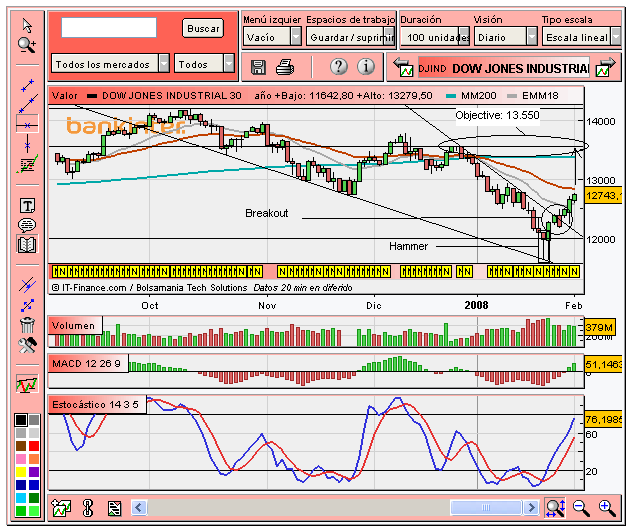Click the information i icon
The height and width of the screenshot is (530, 632).
(x=366, y=67)
